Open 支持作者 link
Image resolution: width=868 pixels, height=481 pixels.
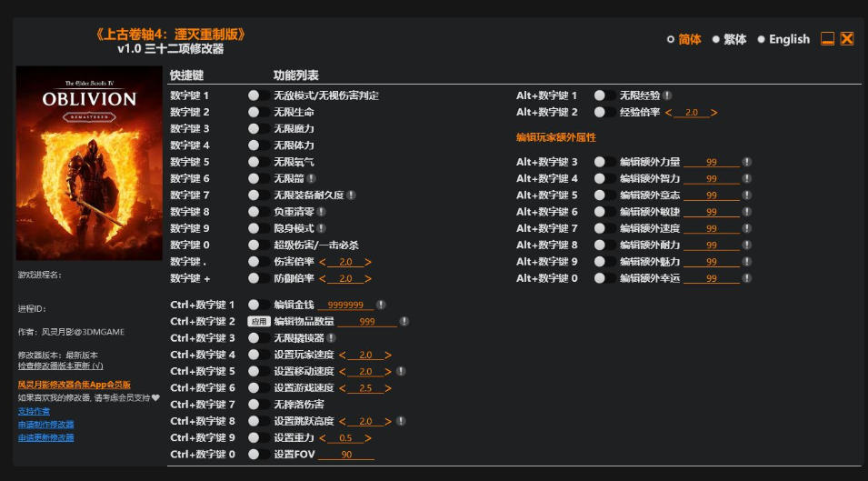coord(34,411)
